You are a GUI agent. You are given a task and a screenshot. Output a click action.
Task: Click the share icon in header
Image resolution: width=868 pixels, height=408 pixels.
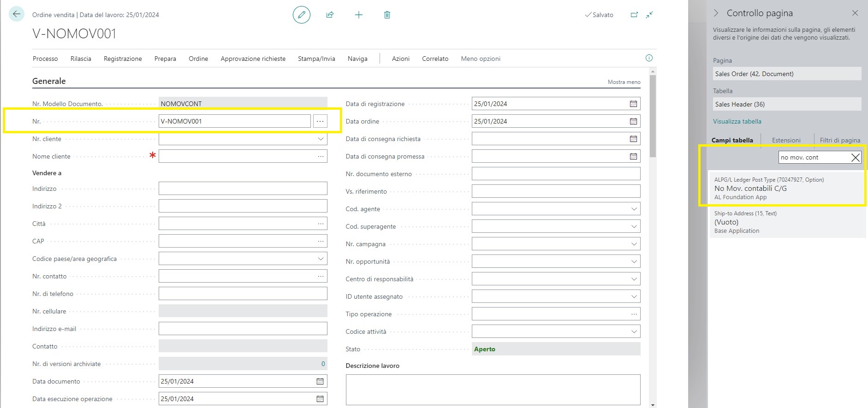(330, 15)
